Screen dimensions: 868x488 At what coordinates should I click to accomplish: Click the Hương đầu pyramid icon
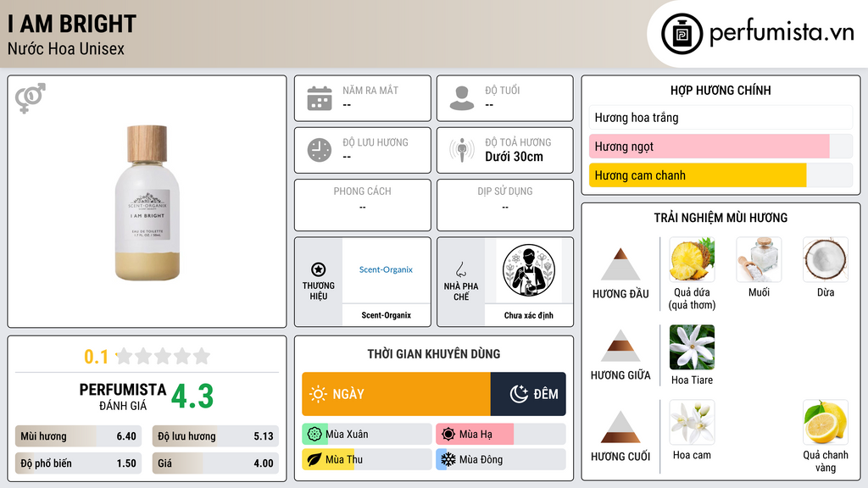[620, 264]
